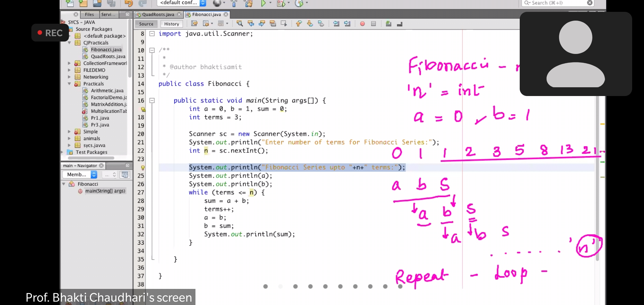Click Find Selection magnifier icon in editor toolbar
644x305 pixels.
pos(240,24)
